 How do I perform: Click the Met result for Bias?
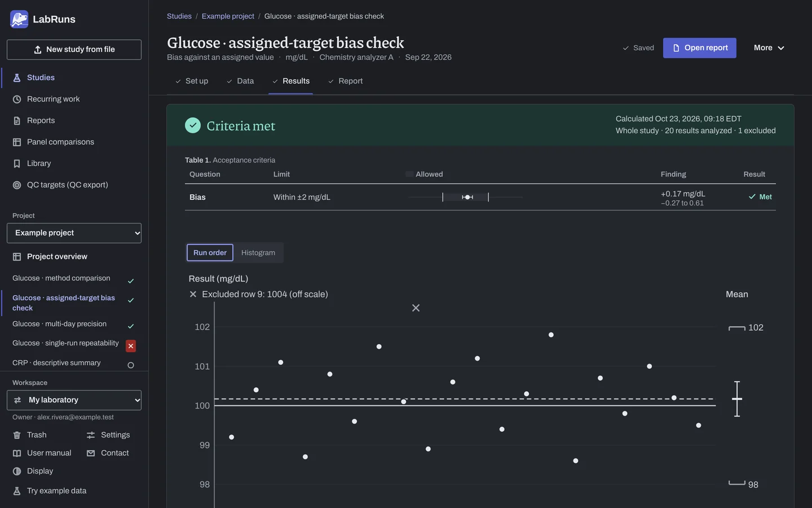tap(760, 197)
